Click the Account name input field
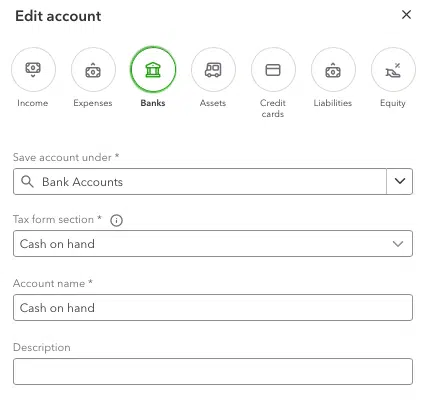This screenshot has width=426, height=404. click(213, 308)
